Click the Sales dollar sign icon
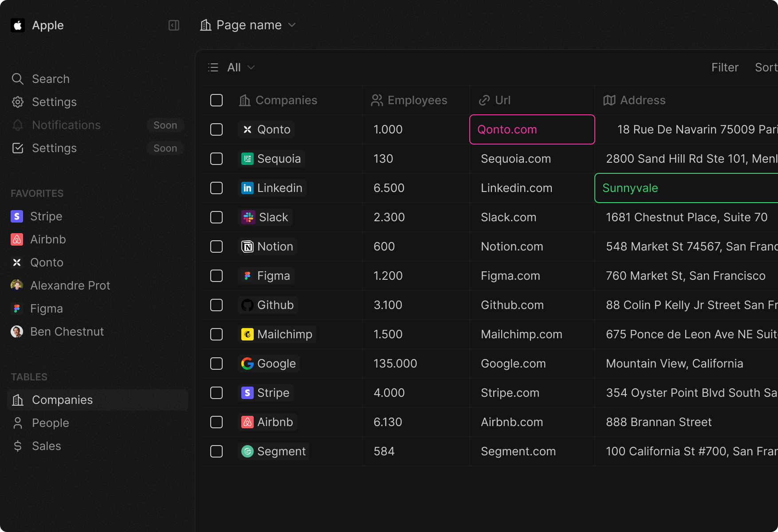 (18, 446)
